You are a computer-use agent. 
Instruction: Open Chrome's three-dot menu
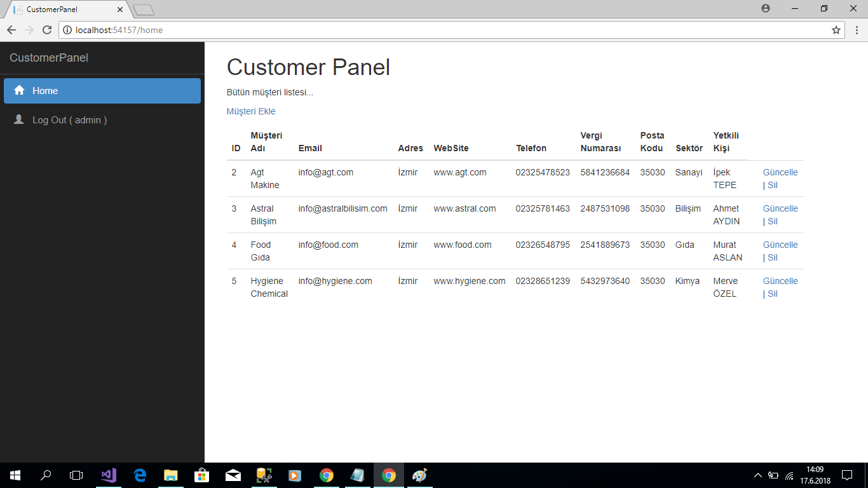(857, 29)
